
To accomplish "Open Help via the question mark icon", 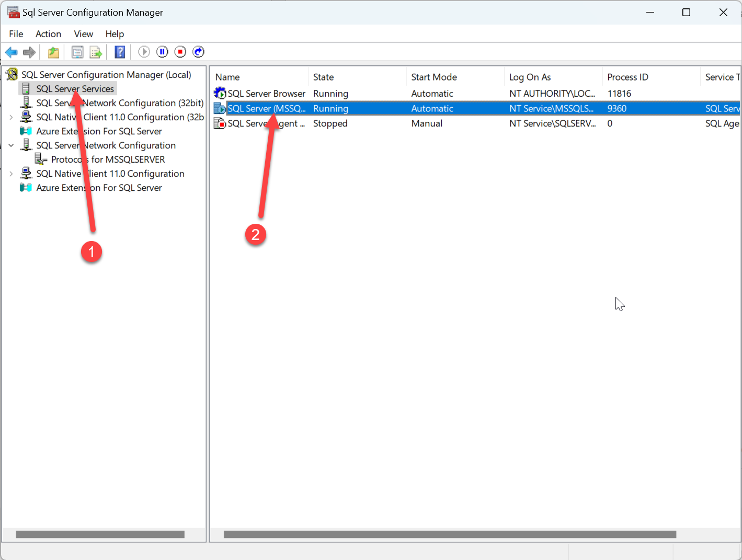I will pyautogui.click(x=120, y=52).
